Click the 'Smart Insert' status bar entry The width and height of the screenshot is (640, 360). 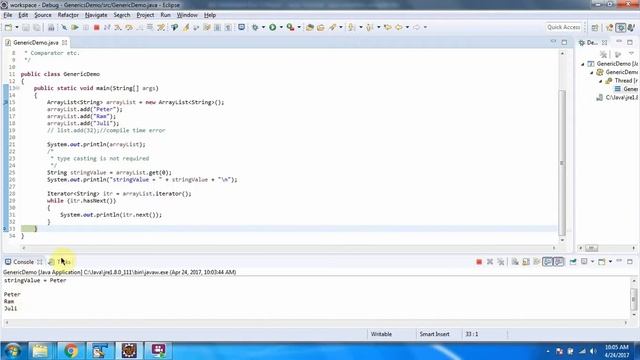click(x=434, y=334)
